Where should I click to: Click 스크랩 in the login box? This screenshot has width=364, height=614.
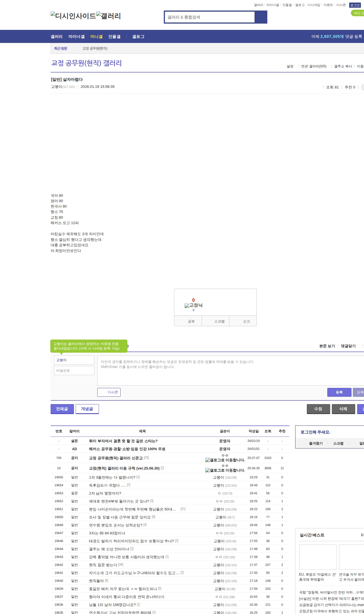coord(338,443)
